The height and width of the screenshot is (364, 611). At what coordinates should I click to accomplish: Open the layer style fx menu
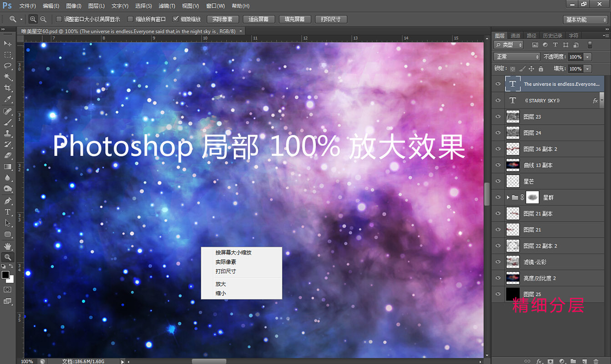[x=539, y=361]
